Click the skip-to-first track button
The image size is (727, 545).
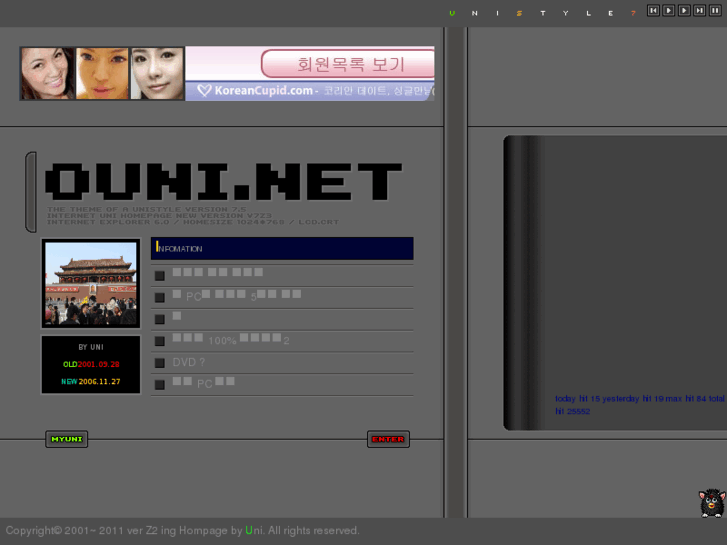(653, 11)
